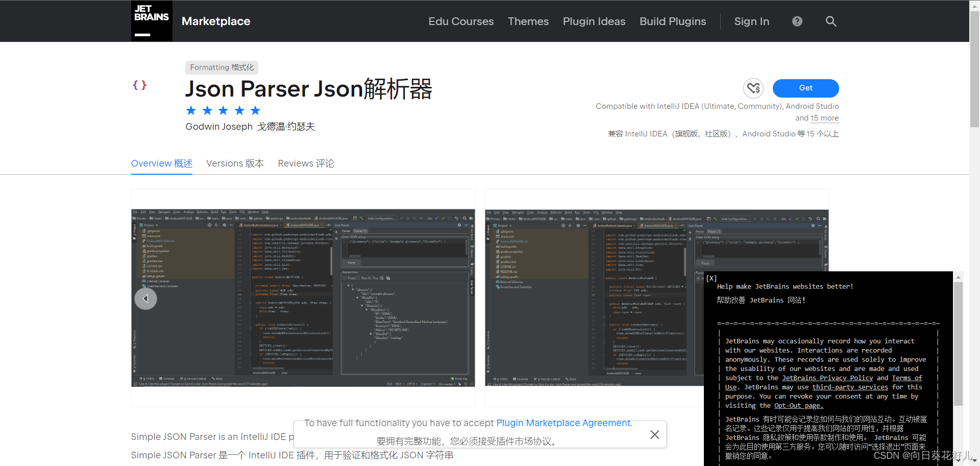Click the consent popup scrollbar
The image size is (980, 466).
[x=958, y=345]
